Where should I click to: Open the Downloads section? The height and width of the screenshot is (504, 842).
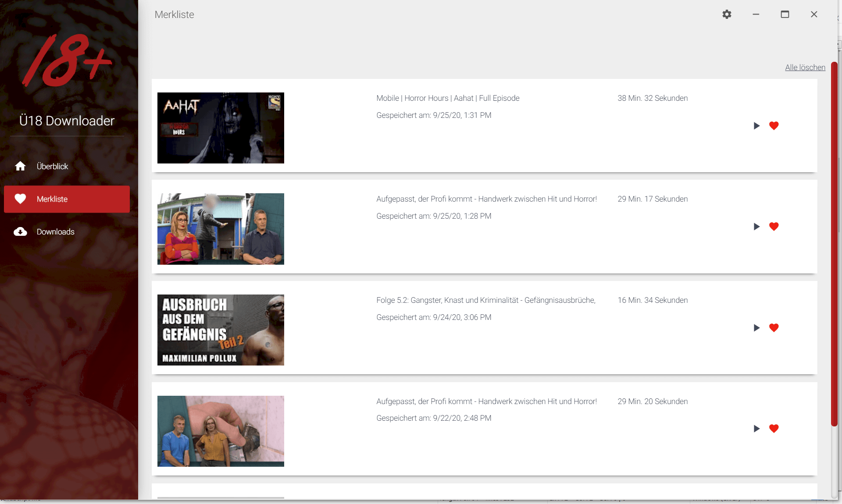(x=55, y=232)
